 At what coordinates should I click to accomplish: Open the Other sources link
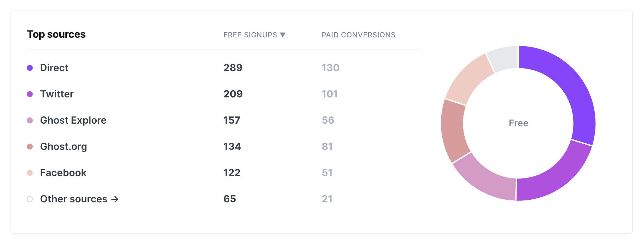click(79, 199)
